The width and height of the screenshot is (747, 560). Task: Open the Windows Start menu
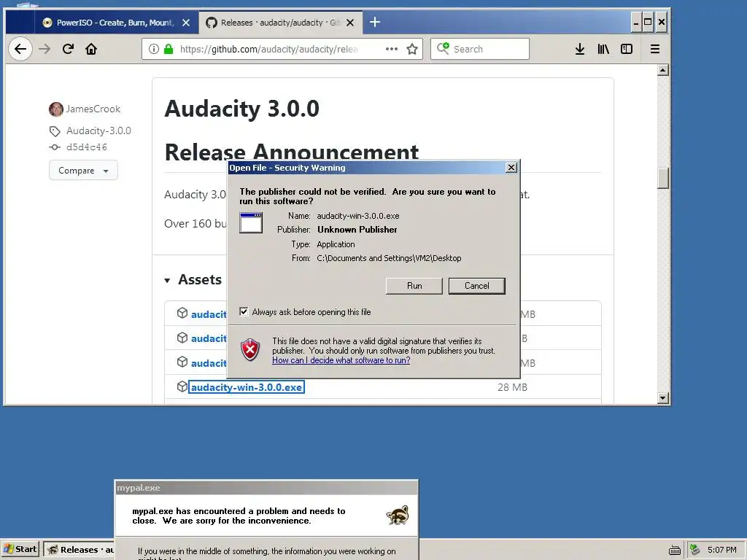[20, 550]
